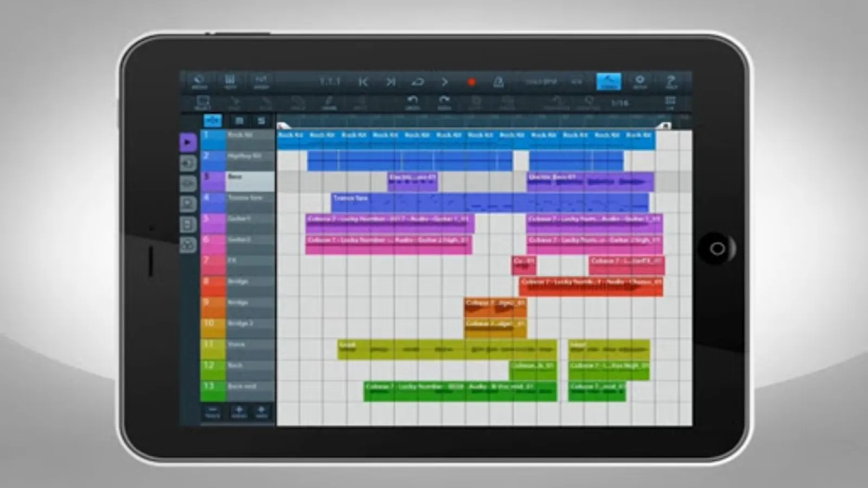Select track 5 Guitar1
Image resolution: width=868 pixels, height=488 pixels.
click(250, 224)
